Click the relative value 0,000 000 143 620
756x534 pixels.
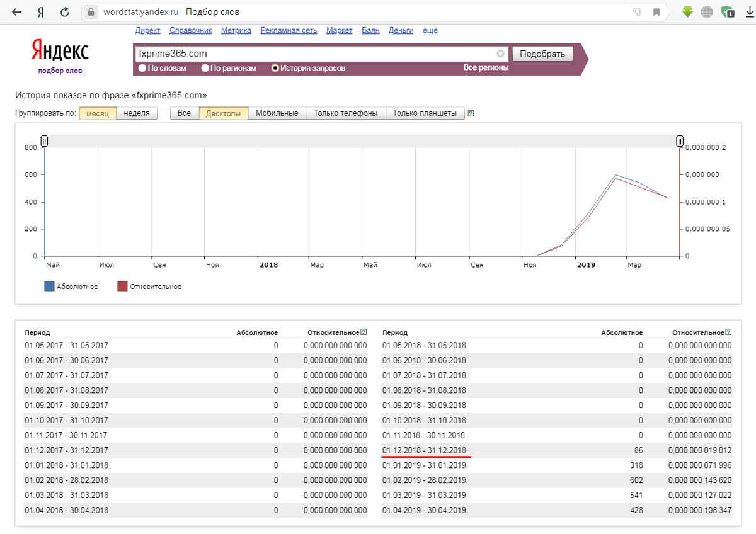coord(700,480)
